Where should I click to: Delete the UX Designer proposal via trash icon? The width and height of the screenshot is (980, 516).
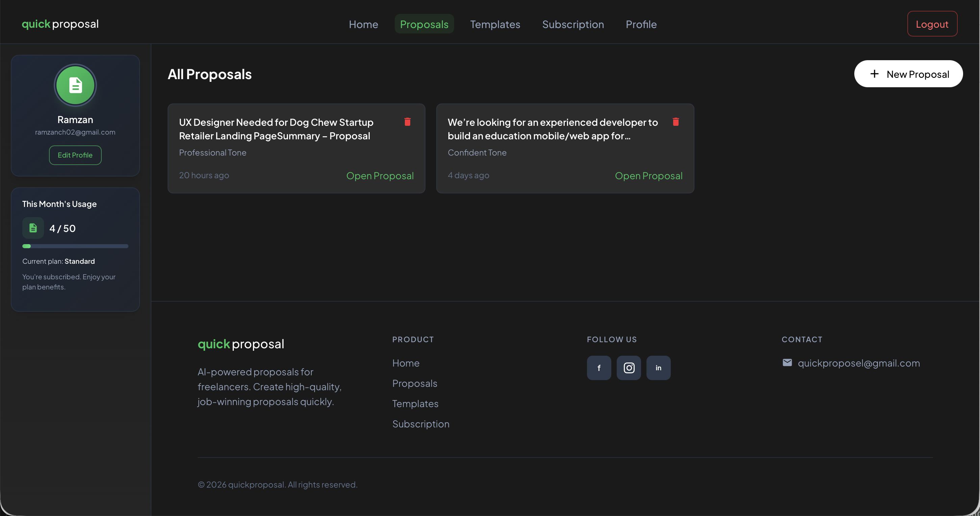[407, 122]
